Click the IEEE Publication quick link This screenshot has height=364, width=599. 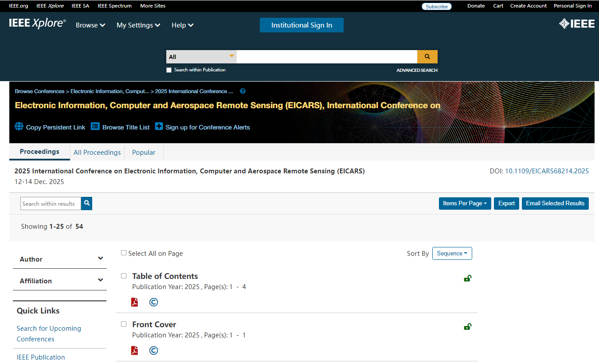(41, 357)
